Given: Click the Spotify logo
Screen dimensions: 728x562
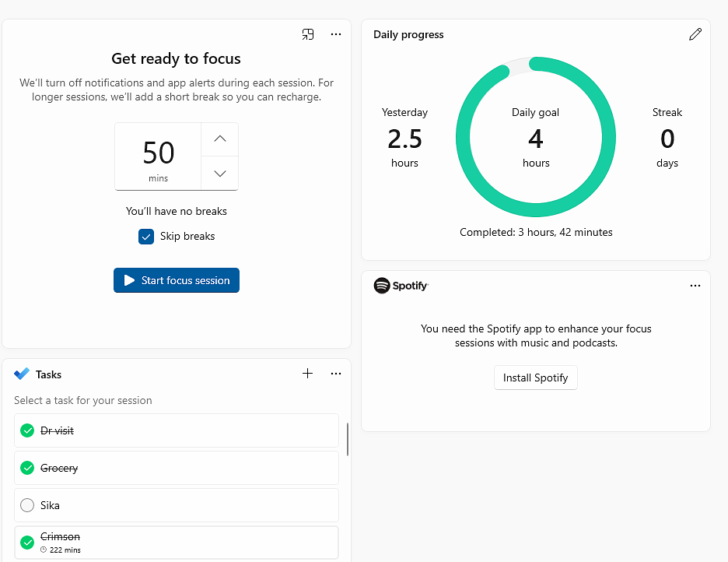Looking at the screenshot, I should click(x=382, y=286).
